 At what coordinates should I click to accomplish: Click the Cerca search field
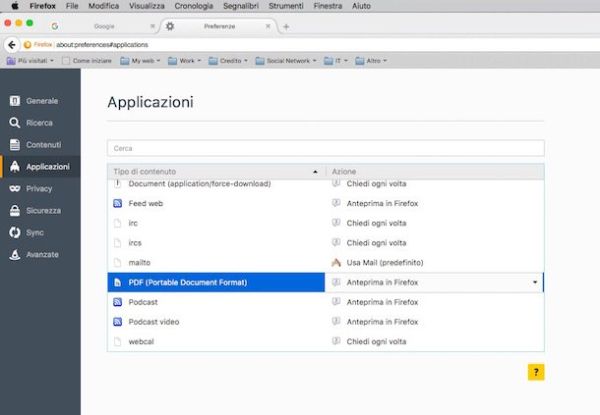[325, 148]
